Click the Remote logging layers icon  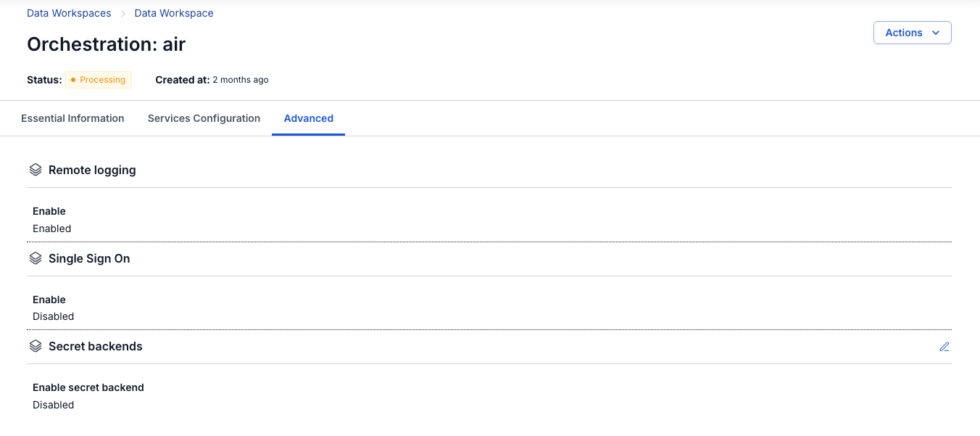pos(36,170)
